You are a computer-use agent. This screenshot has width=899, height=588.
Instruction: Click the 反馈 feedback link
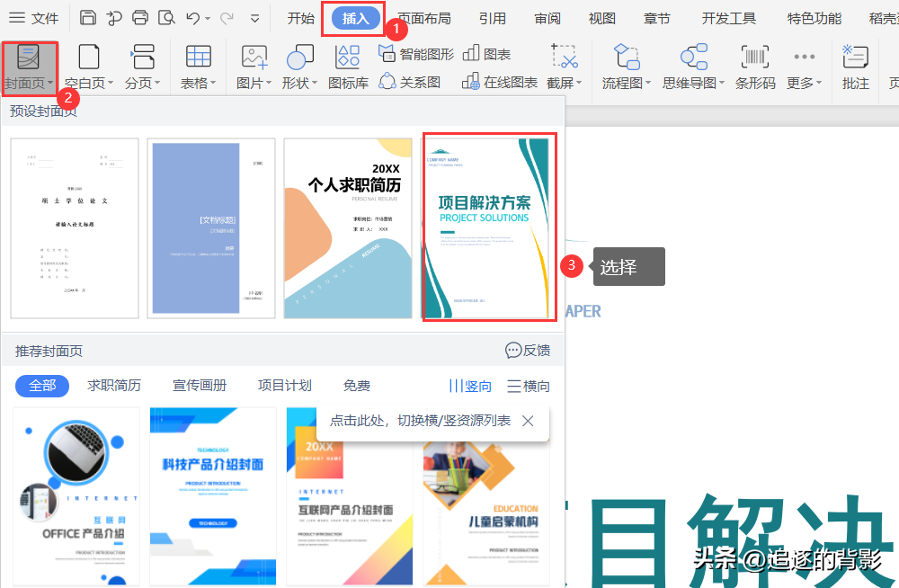coord(528,351)
